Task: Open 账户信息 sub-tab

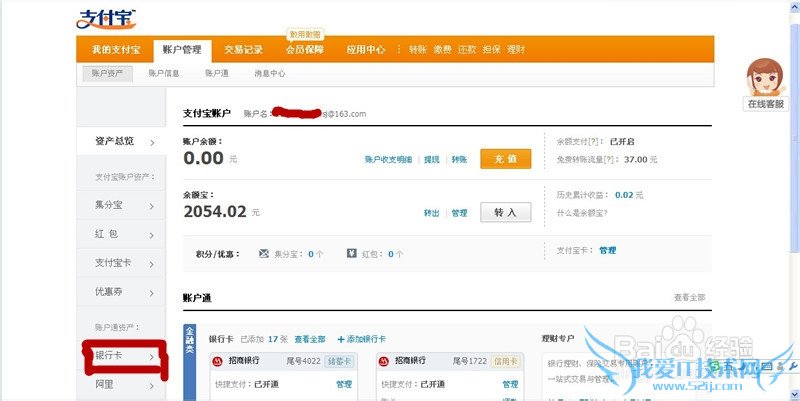Action: pos(164,73)
